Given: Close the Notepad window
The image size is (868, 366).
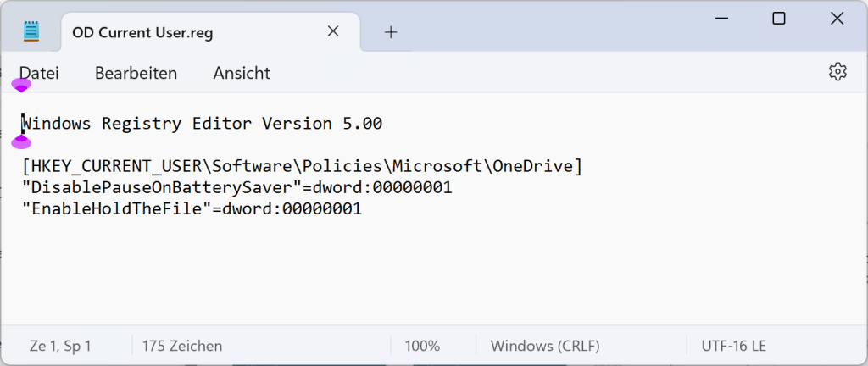Looking at the screenshot, I should pos(837,19).
